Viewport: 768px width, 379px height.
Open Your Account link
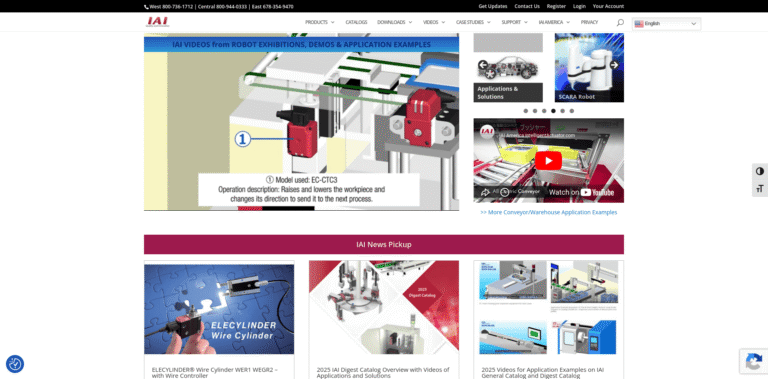[x=608, y=6]
